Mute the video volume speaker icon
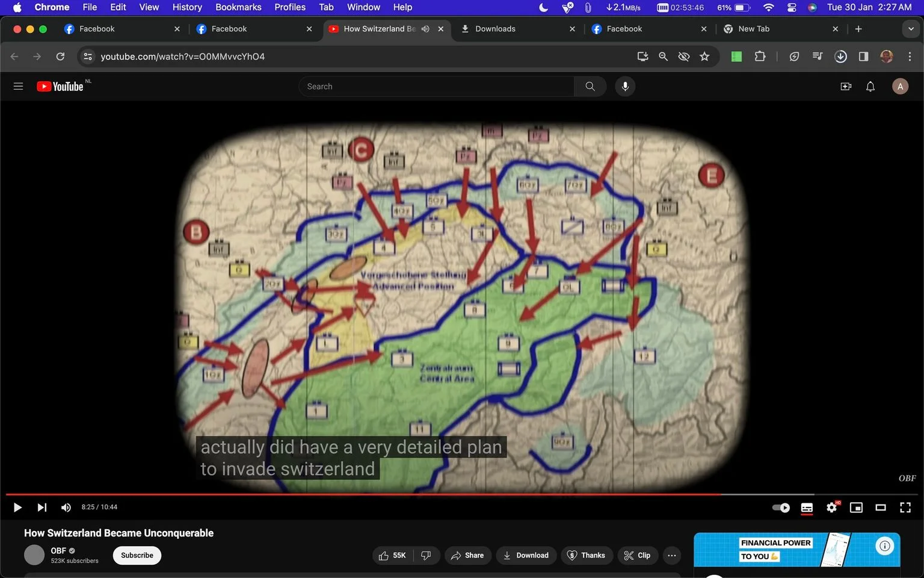The height and width of the screenshot is (578, 924). (x=66, y=508)
